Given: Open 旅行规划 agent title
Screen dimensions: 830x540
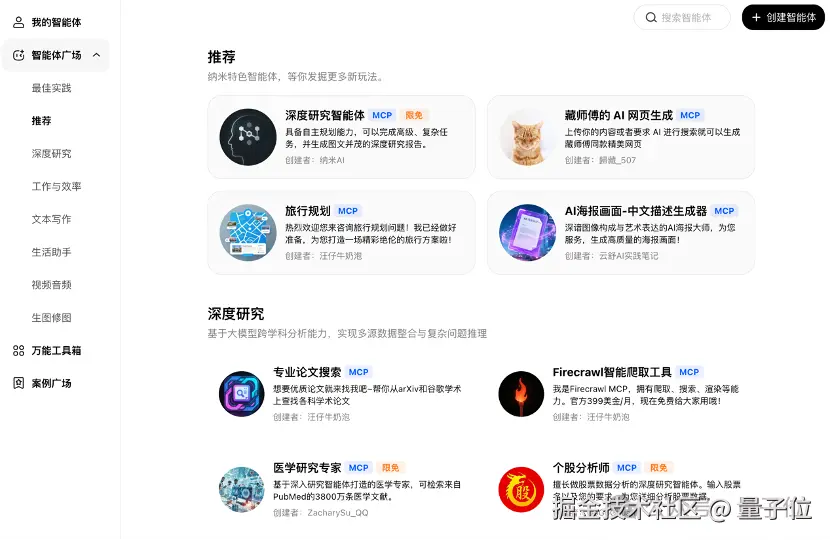Looking at the screenshot, I should click(308, 211).
